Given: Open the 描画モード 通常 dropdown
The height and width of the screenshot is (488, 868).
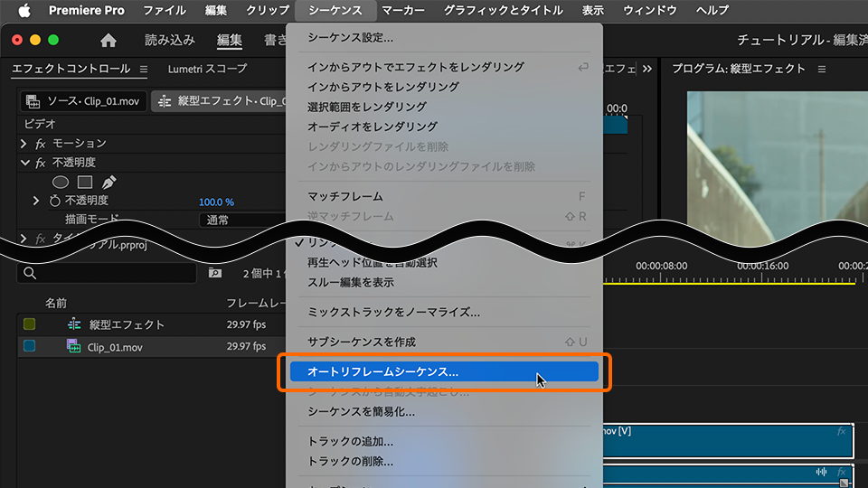Looking at the screenshot, I should coord(242,220).
